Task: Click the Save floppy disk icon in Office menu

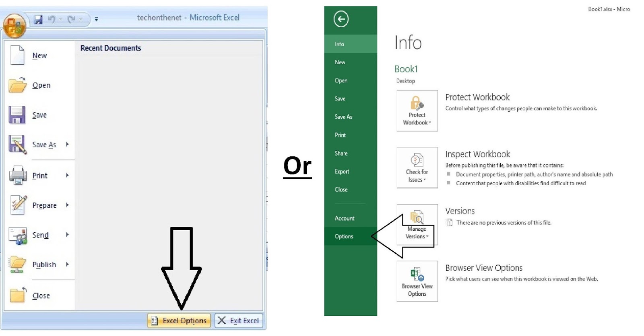Action: click(x=17, y=115)
